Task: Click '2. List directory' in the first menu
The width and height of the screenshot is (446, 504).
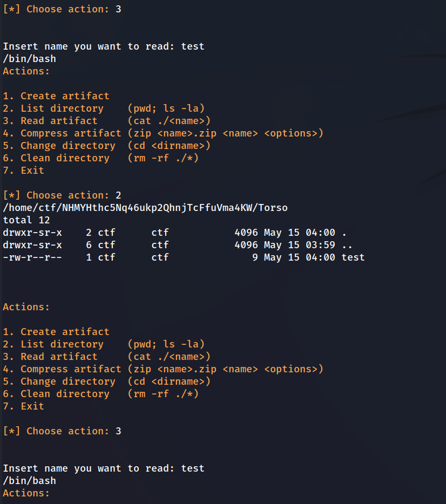Action: click(53, 108)
